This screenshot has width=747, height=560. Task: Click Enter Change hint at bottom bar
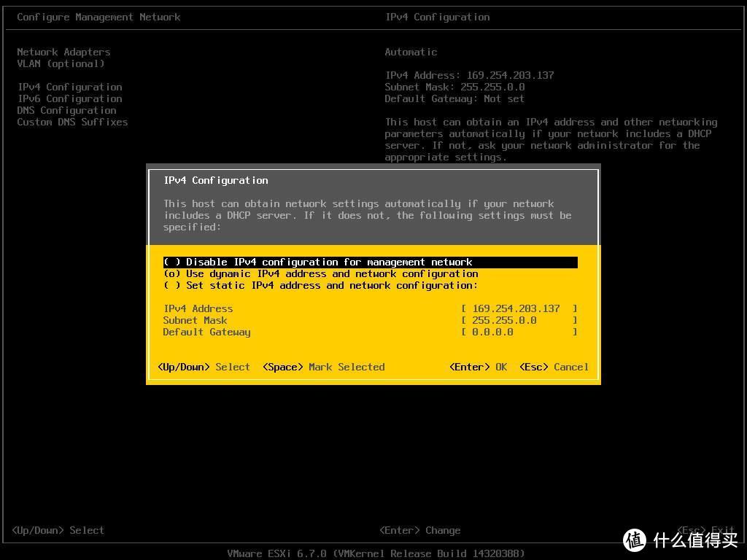pyautogui.click(x=419, y=531)
